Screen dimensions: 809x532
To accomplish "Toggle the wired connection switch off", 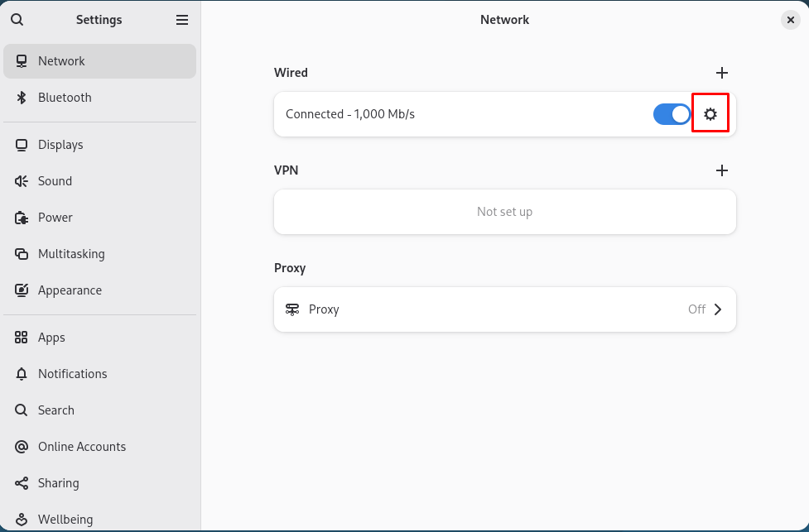I will (672, 114).
